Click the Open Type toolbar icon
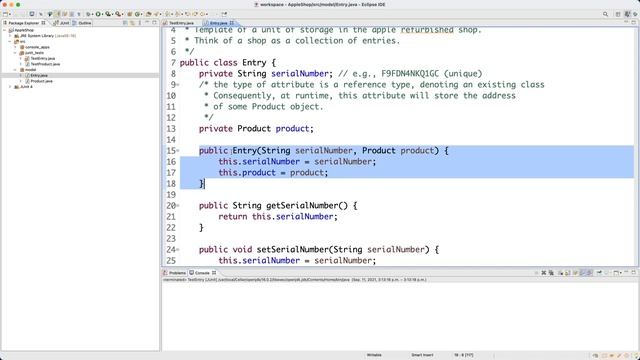Image resolution: width=640 pixels, height=360 pixels. (x=149, y=14)
